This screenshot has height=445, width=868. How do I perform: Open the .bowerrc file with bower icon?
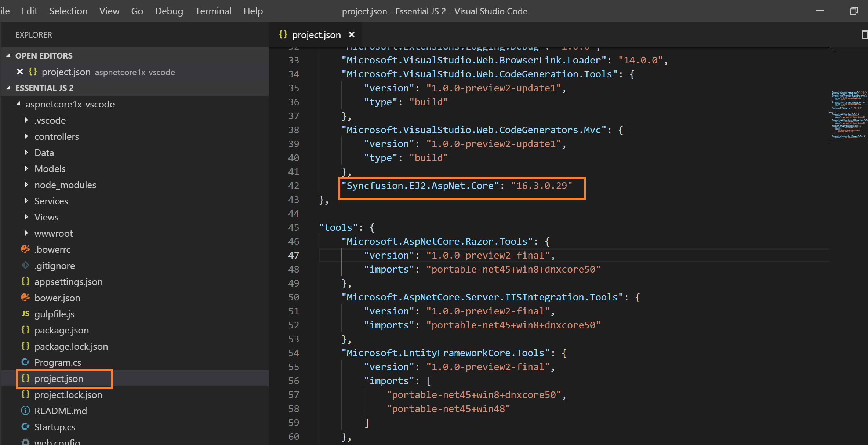[x=52, y=249]
